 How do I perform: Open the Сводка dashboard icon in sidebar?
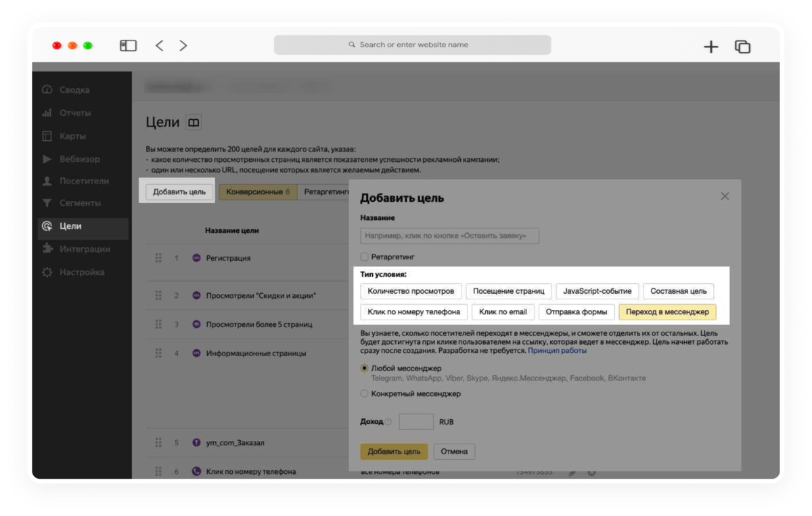click(47, 89)
